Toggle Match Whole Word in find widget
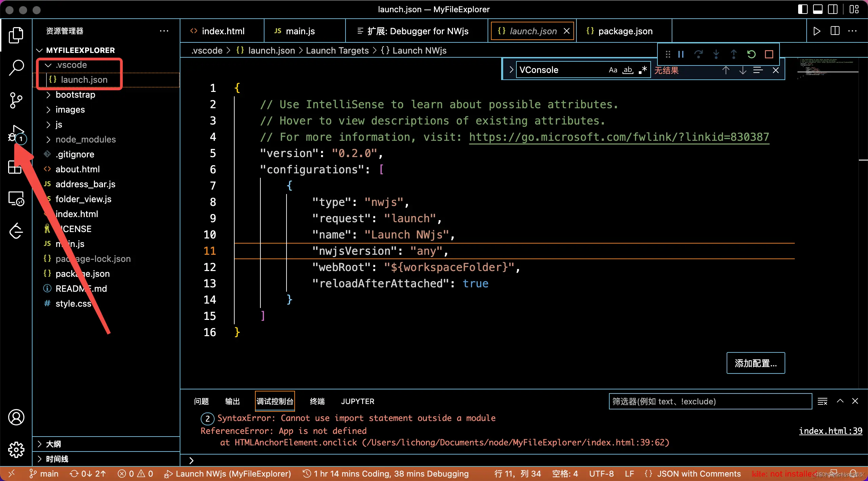 [x=628, y=70]
